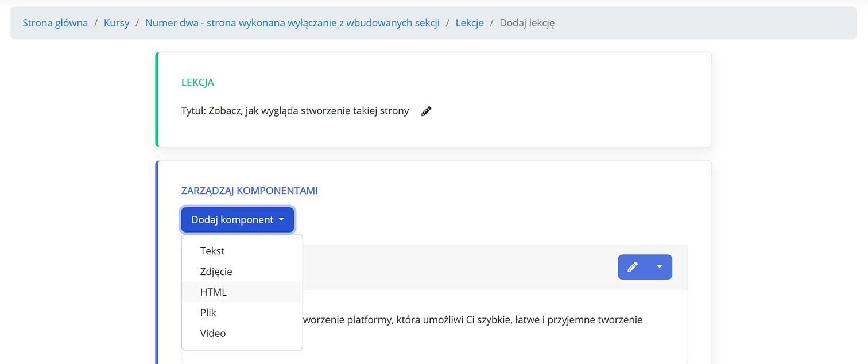This screenshot has width=868, height=364.
Task: Select Zdjęcie in the component menu
Action: 216,272
